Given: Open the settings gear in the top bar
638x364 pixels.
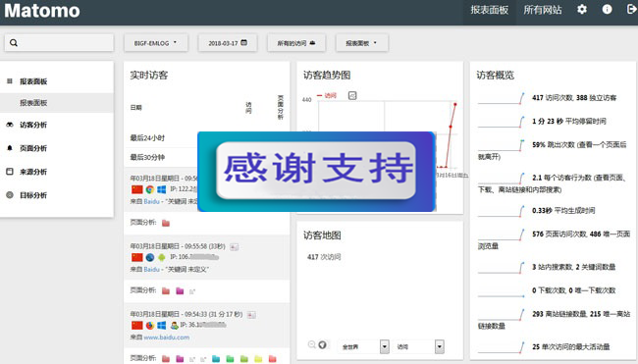Looking at the screenshot, I should pos(582,10).
